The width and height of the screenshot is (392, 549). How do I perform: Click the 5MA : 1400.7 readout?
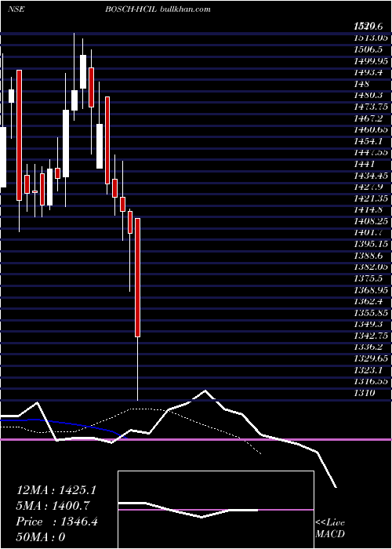(x=53, y=506)
